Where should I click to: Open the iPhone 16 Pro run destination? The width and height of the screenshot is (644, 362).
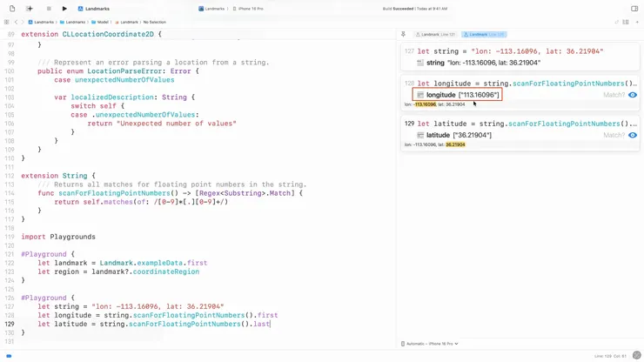click(x=248, y=9)
